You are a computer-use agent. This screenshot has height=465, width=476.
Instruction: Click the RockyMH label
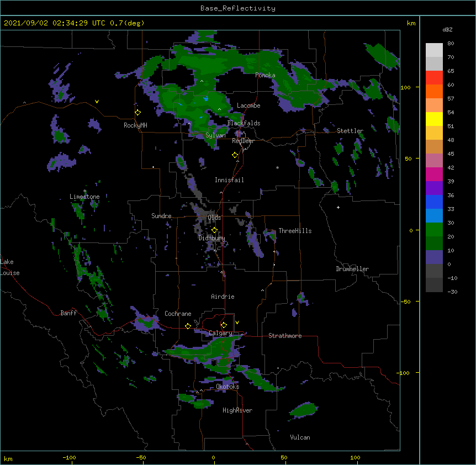click(135, 125)
